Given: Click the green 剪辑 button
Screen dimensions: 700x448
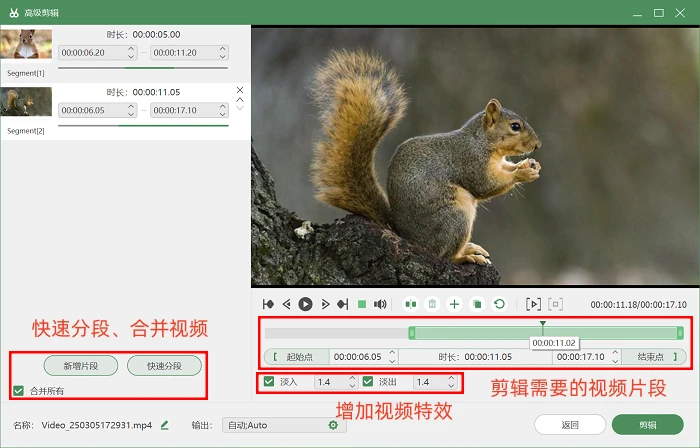Looking at the screenshot, I should click(x=648, y=425).
